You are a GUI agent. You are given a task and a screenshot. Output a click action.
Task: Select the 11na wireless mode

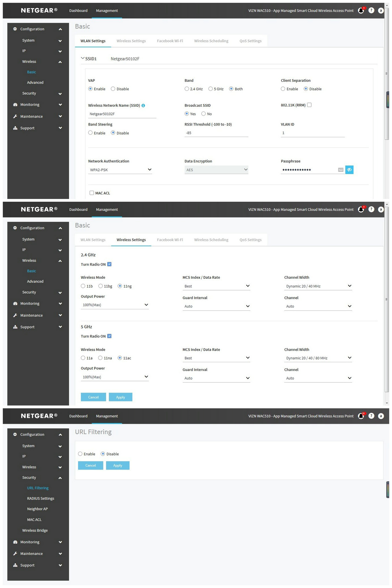[x=100, y=358]
